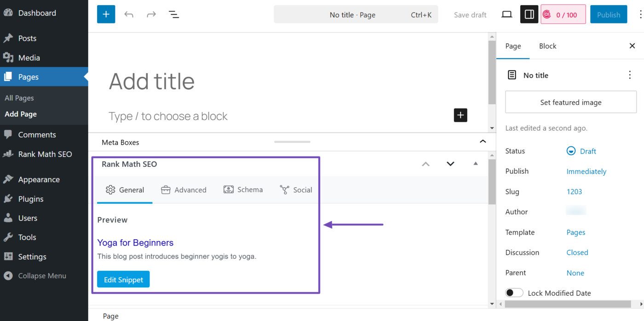
Task: Collapse the Meta Boxes panel chevron
Action: [x=483, y=142]
